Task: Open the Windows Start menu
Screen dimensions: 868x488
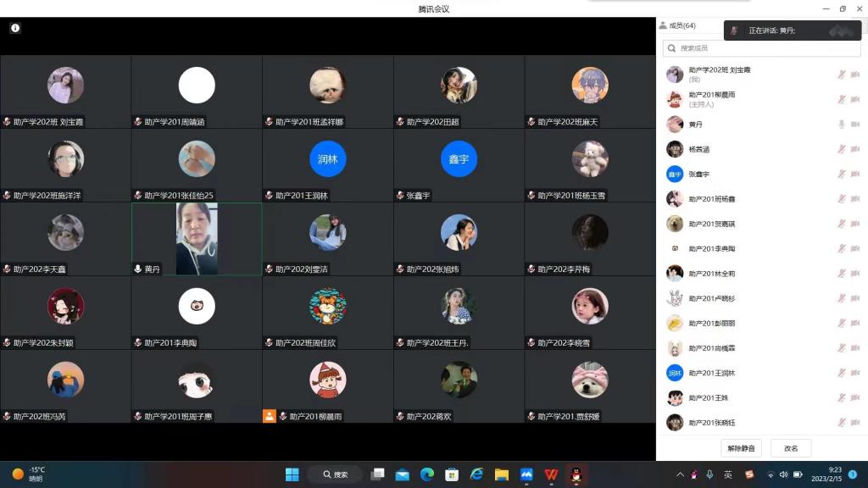Action: tap(292, 474)
